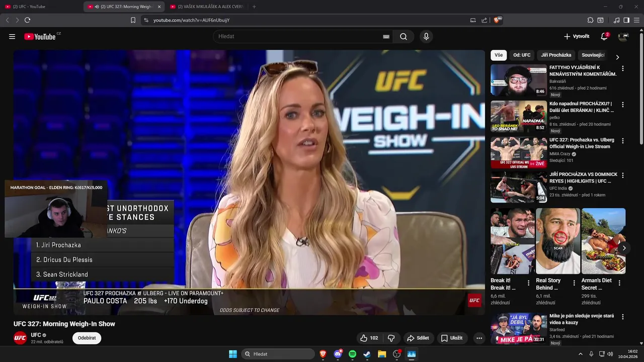Image resolution: width=644 pixels, height=362 pixels.
Task: Reload the page in the browser
Action: 27,20
